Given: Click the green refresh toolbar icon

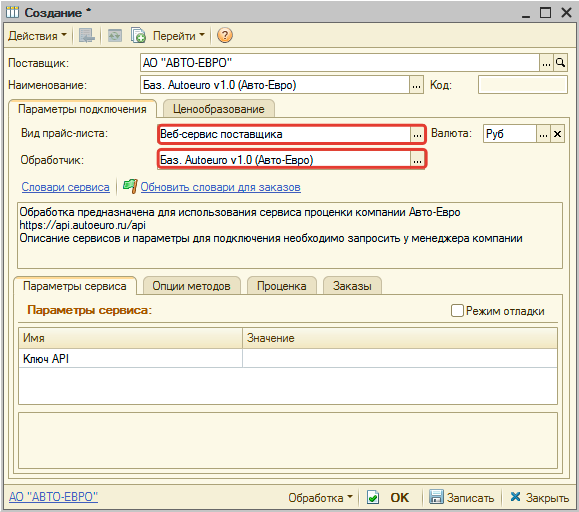Looking at the screenshot, I should pyautogui.click(x=115, y=36).
